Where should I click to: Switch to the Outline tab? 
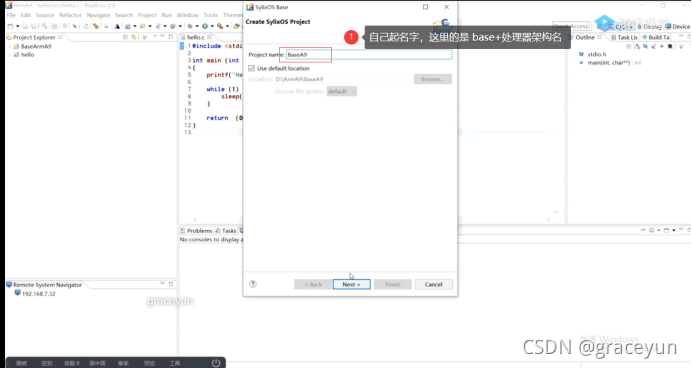(585, 37)
